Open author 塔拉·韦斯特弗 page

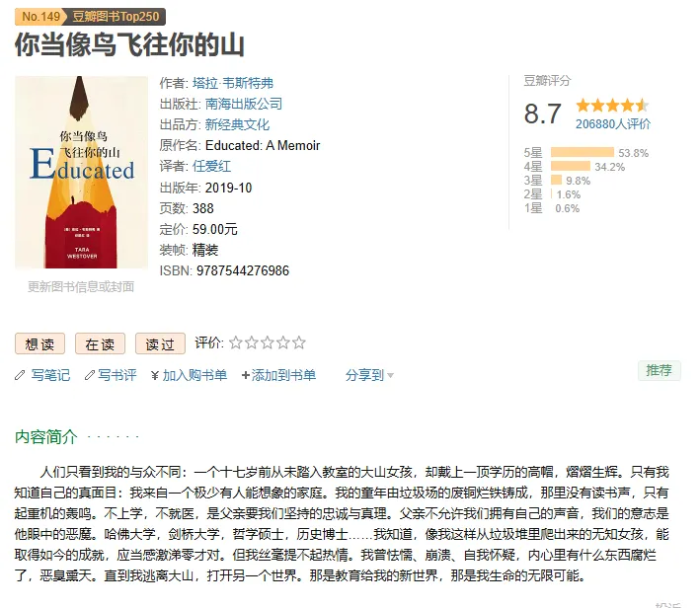click(x=233, y=83)
